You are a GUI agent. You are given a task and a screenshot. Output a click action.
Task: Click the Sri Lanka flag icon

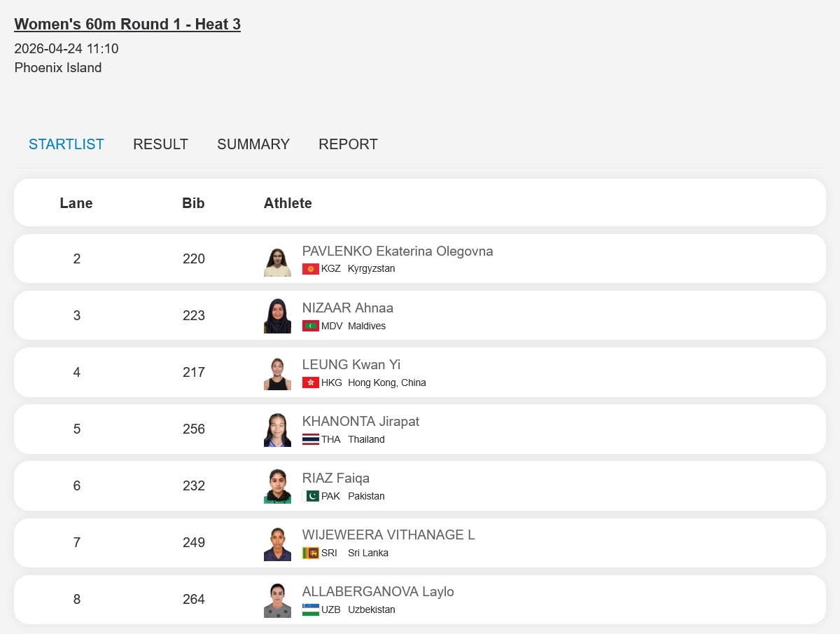[x=310, y=553]
